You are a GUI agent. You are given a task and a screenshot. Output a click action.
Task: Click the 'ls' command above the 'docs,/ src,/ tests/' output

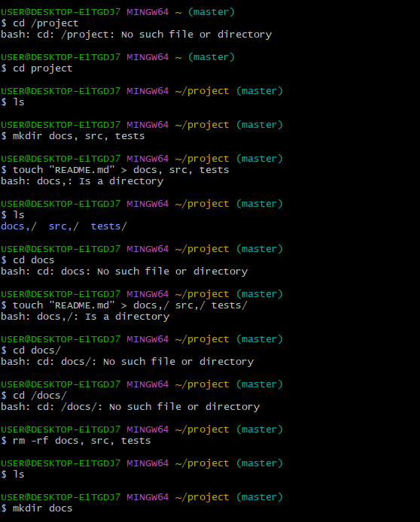point(13,215)
